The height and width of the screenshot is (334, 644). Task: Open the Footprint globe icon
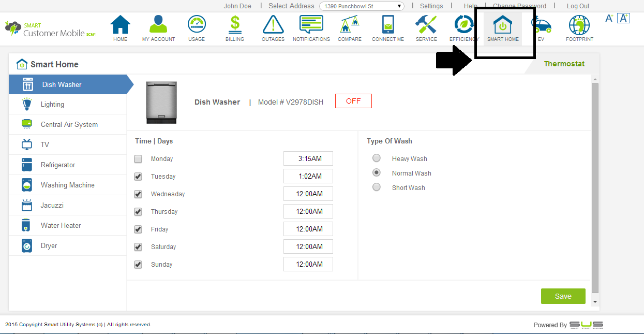coord(579,25)
